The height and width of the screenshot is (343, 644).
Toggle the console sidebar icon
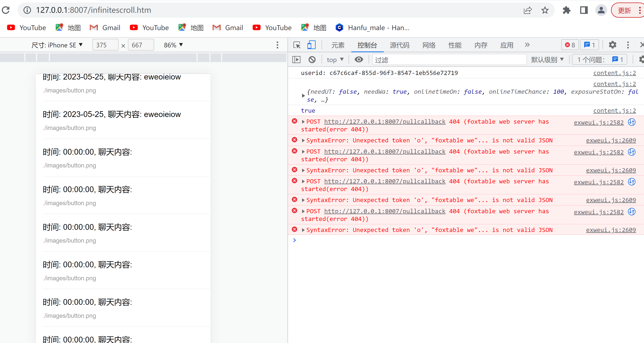(x=296, y=60)
